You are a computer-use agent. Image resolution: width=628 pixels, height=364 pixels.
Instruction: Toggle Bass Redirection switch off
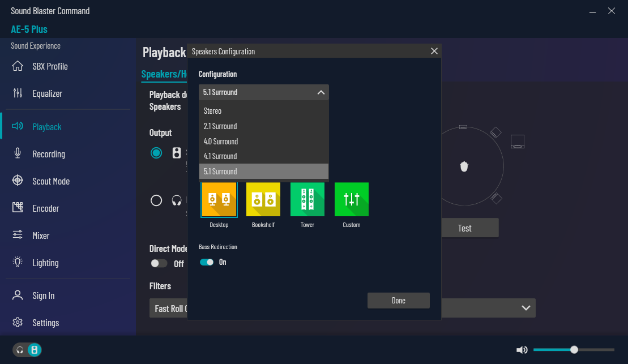207,262
